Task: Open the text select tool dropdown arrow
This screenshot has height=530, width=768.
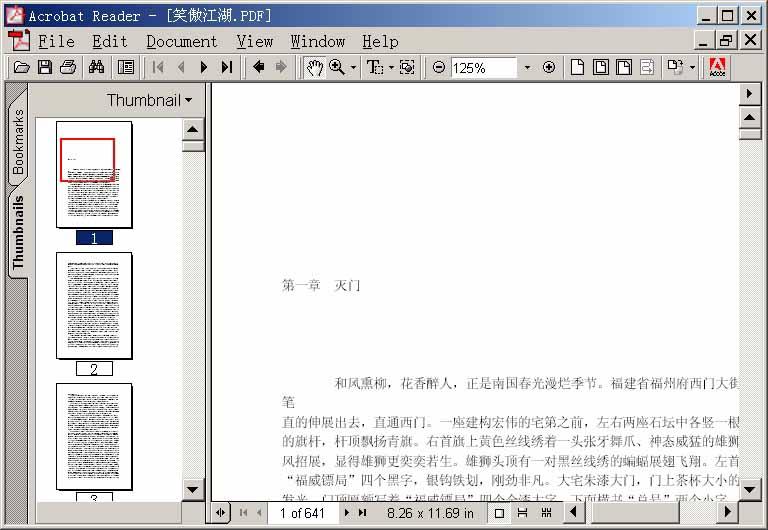Action: click(x=391, y=68)
